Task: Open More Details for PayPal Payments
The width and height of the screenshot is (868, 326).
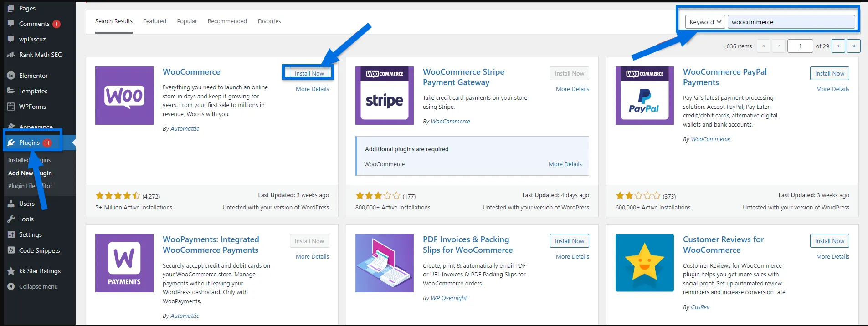Action: coord(832,89)
